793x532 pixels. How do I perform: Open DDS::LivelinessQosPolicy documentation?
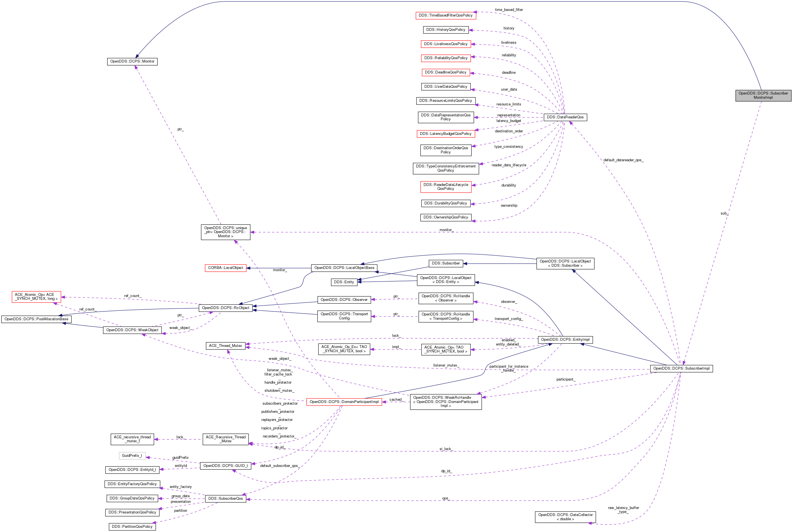[445, 43]
